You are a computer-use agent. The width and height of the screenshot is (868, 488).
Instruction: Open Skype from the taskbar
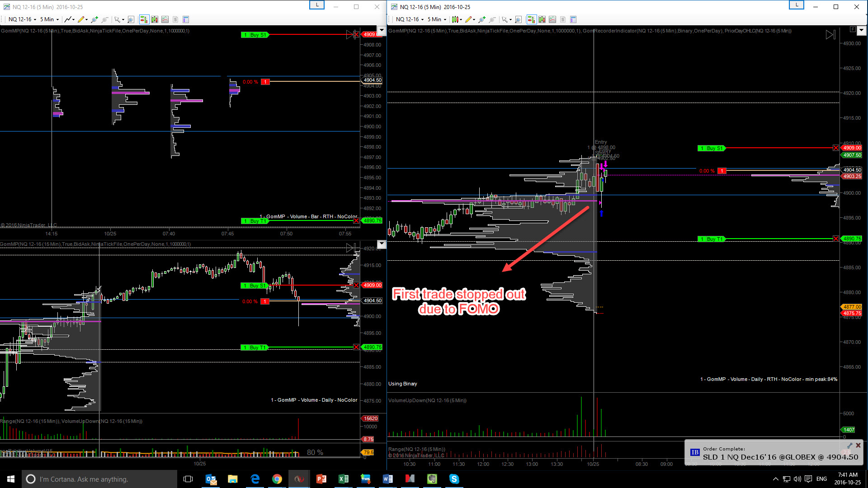point(454,479)
